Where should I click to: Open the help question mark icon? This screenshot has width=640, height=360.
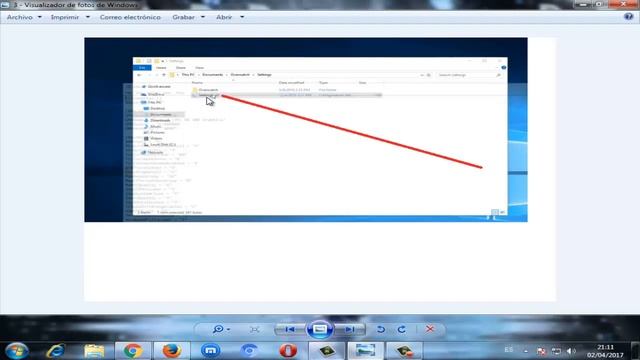point(629,17)
